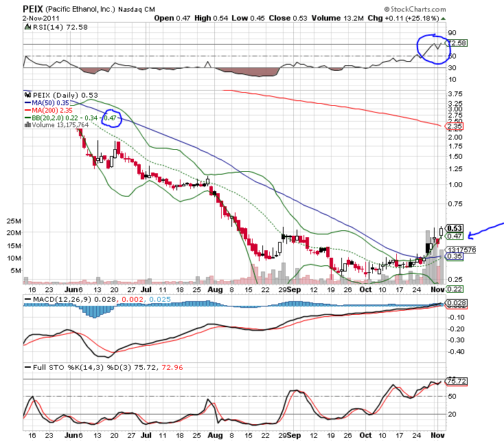Click the 1317576 volume tag on right axis
The image size is (504, 442).
click(461, 250)
